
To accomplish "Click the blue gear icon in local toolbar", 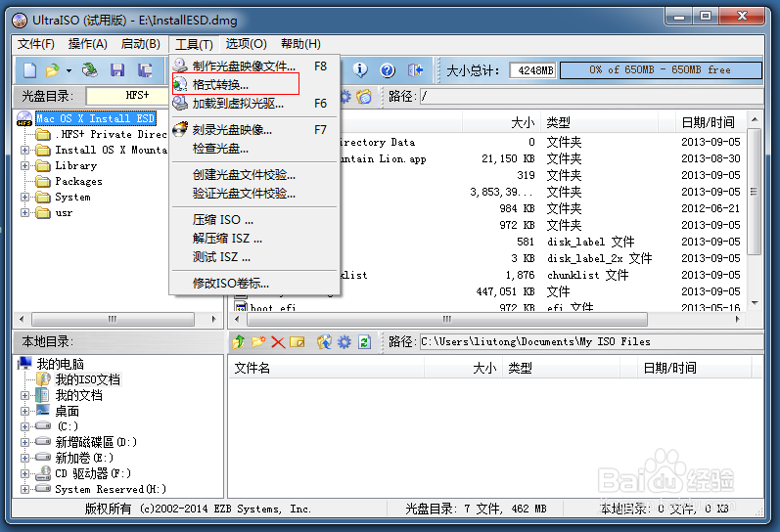I will [x=344, y=342].
